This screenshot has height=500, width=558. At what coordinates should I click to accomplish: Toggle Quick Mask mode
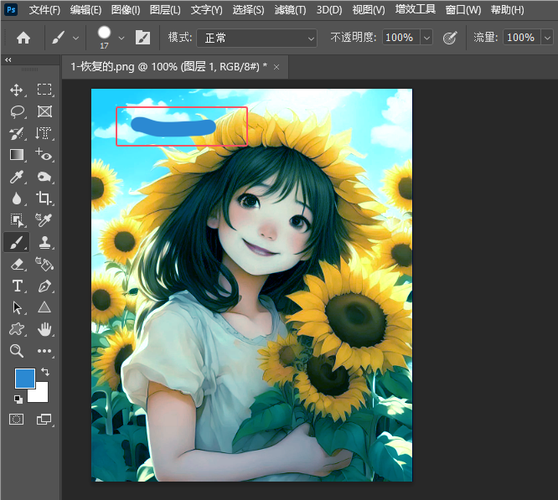coord(16,419)
